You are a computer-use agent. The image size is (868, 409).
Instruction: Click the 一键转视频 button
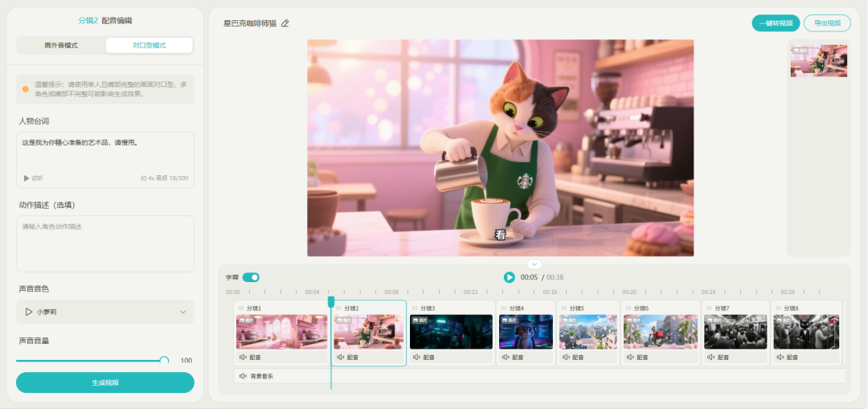(x=776, y=23)
